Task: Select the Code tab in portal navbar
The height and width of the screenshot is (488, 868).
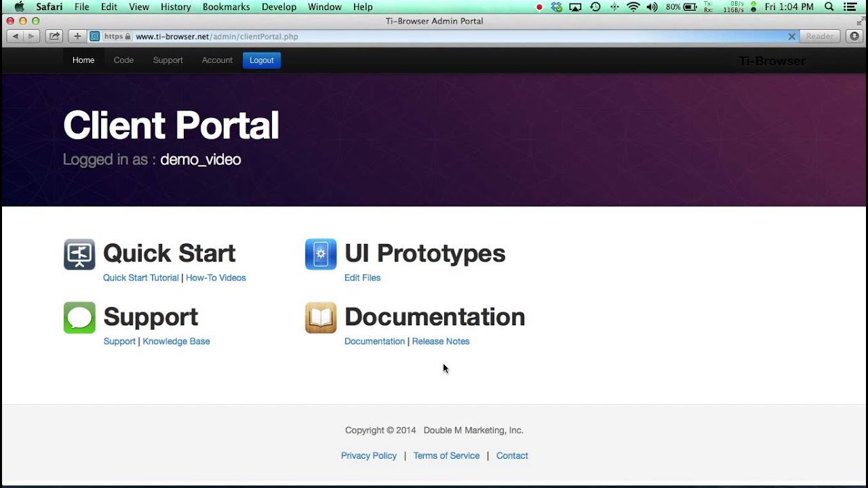Action: (123, 60)
